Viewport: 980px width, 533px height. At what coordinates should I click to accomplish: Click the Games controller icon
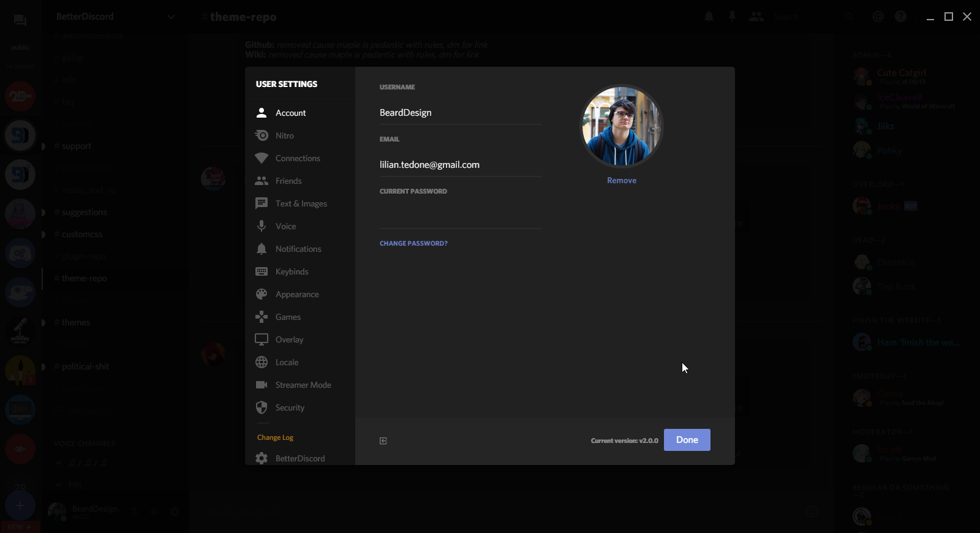coord(262,317)
